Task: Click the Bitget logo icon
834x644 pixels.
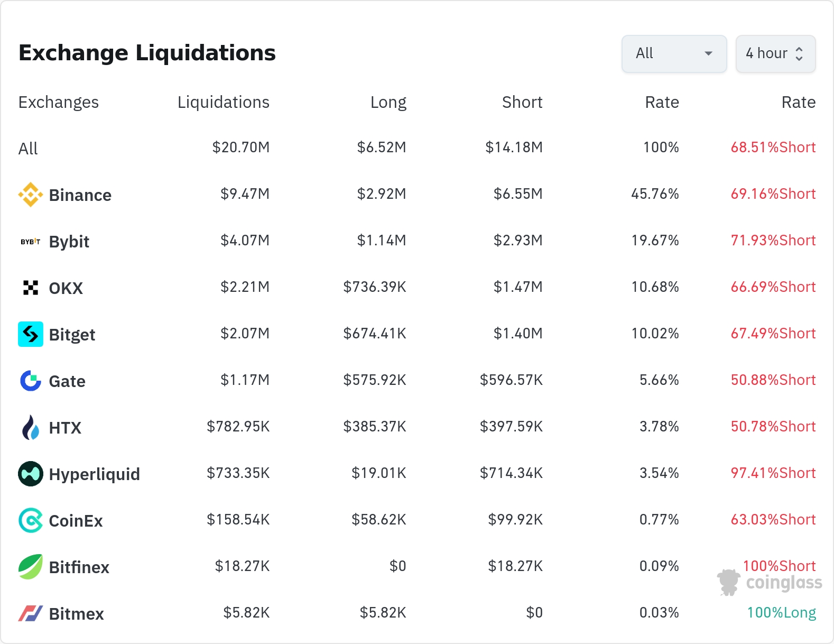Action: [x=31, y=334]
